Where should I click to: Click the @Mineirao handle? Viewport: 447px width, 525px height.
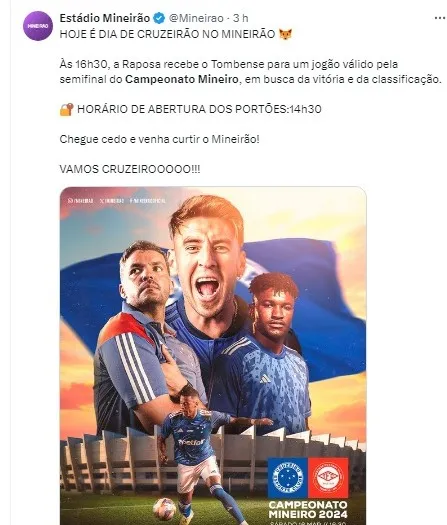[196, 18]
